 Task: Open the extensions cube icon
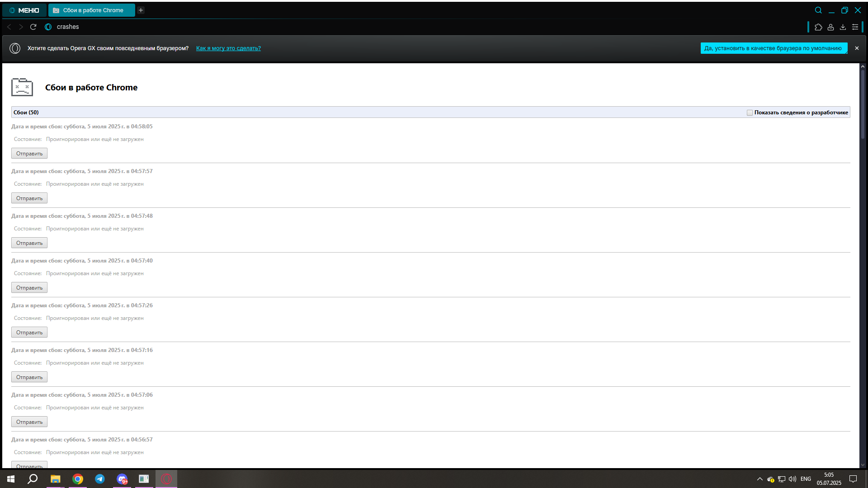(818, 27)
